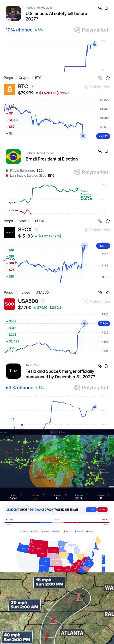
Task: Copy link icon for USA500 perps
Action: point(100,292)
